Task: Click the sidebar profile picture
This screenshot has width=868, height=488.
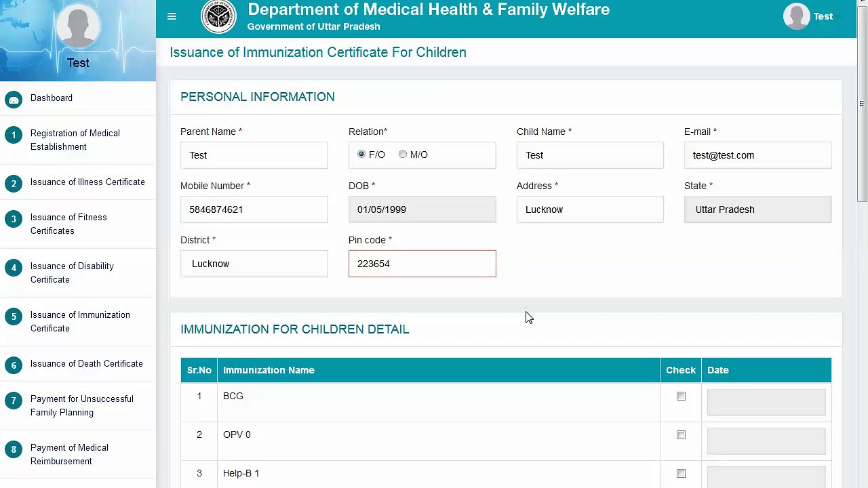Action: point(78,26)
